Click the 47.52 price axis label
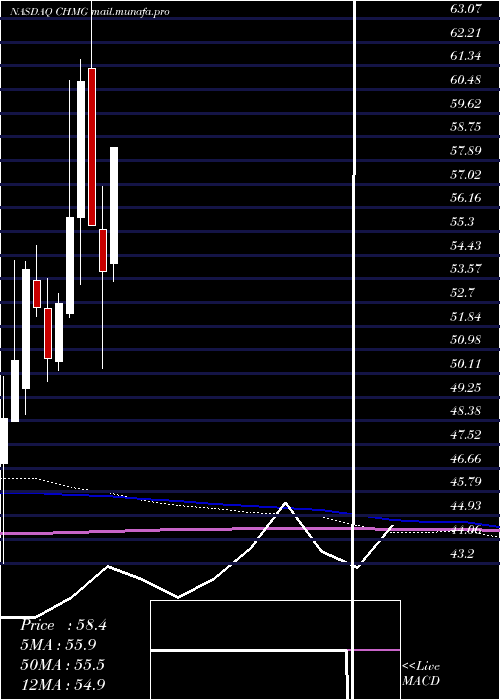500x700 pixels. 466,435
